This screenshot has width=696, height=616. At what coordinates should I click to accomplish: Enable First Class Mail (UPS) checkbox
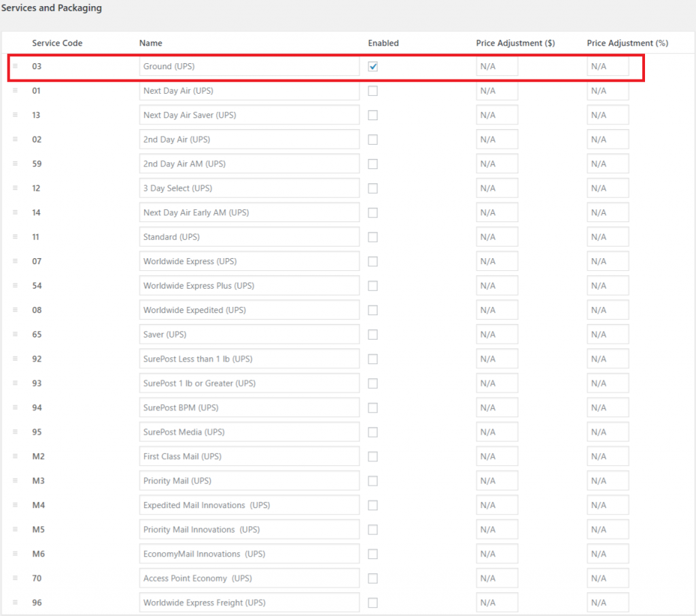[x=373, y=457]
